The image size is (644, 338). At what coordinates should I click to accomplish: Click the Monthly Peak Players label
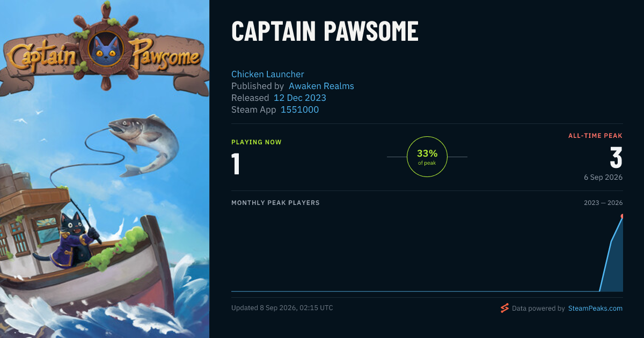(x=275, y=203)
